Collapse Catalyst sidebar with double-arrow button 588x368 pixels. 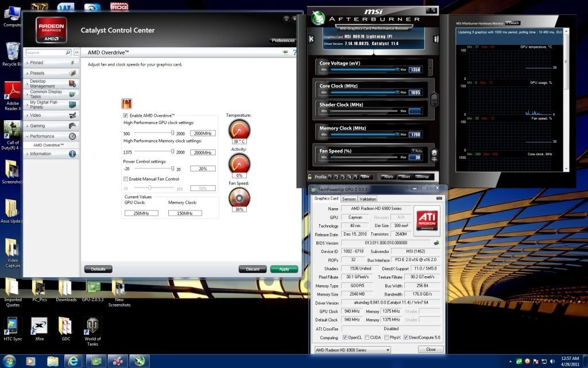tap(76, 52)
